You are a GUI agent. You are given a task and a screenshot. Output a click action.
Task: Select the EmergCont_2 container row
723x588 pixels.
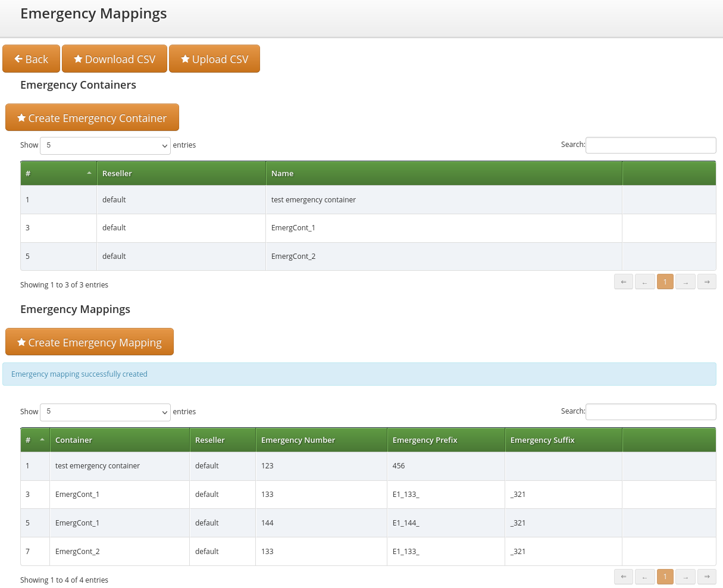coord(293,257)
